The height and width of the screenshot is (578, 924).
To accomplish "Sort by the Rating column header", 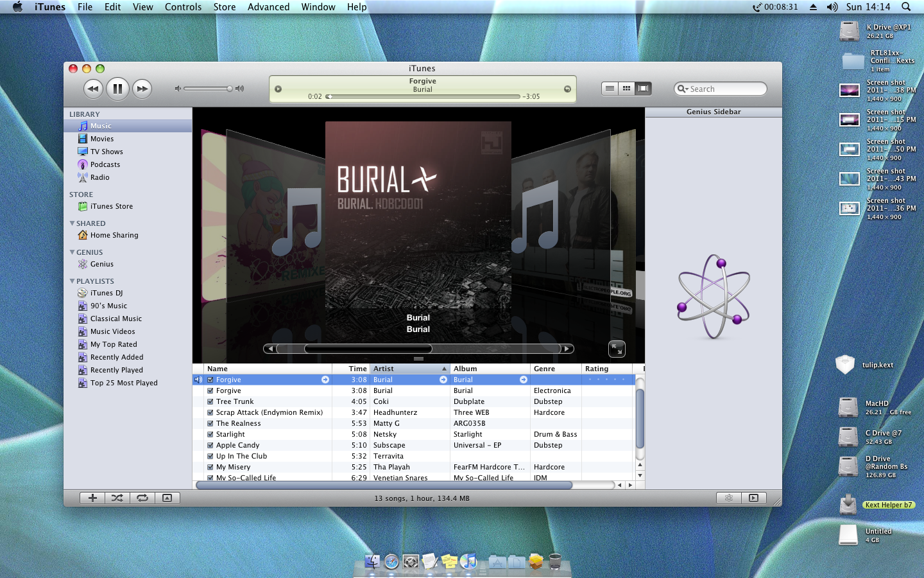I will click(x=607, y=369).
